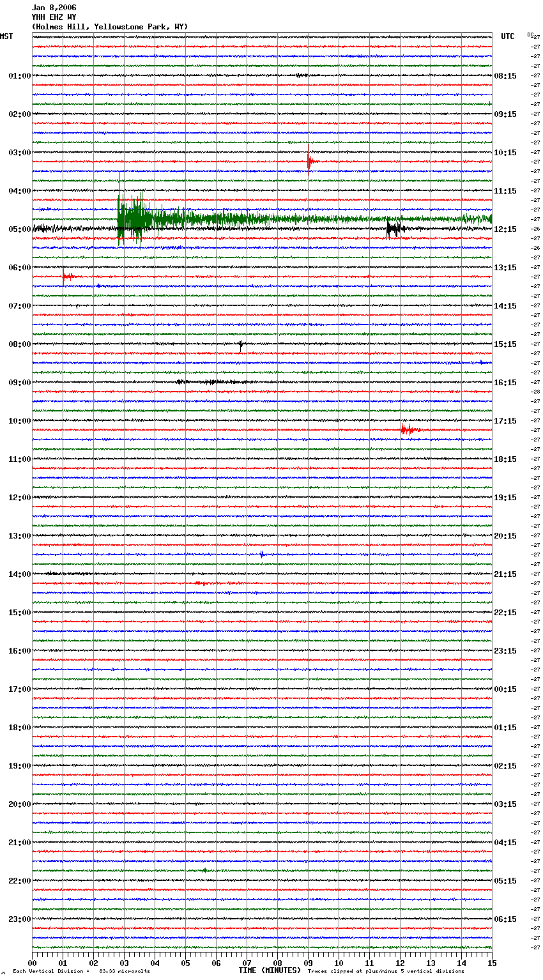The image size is (543, 980).
Task: Click the date label 'Jan 8,2006'
Action: click(54, 8)
